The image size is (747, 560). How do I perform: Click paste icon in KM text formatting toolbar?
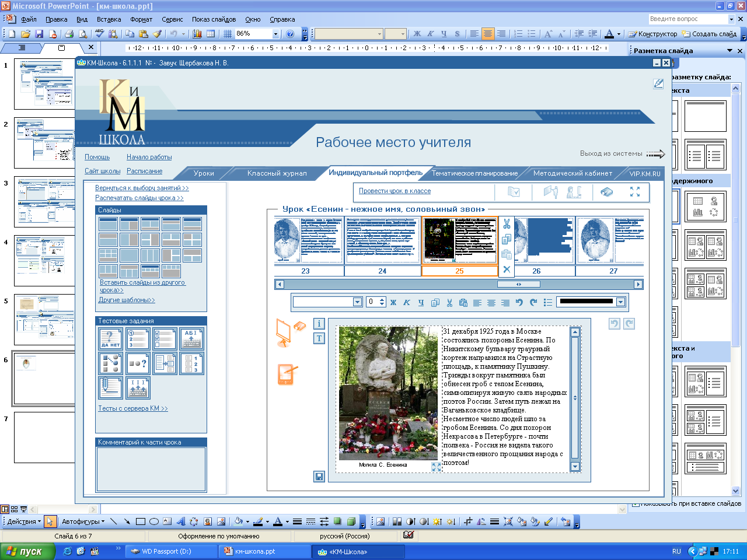tap(463, 302)
